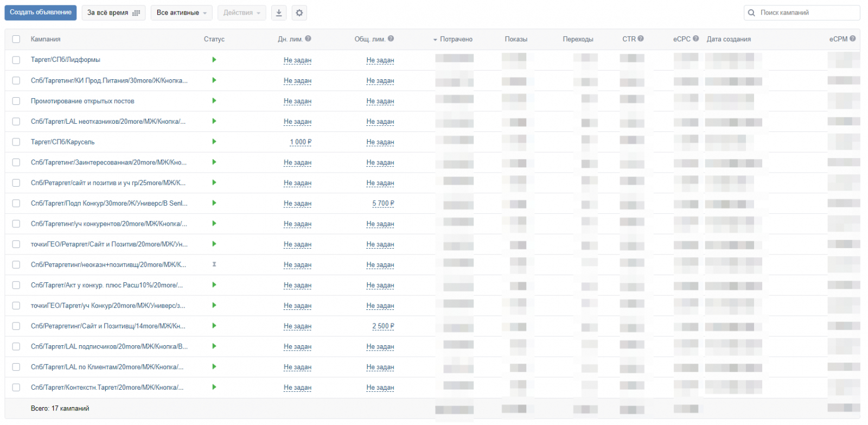
Task: Check the box for Таргет/СПб/Лидформы
Action: pyautogui.click(x=16, y=60)
